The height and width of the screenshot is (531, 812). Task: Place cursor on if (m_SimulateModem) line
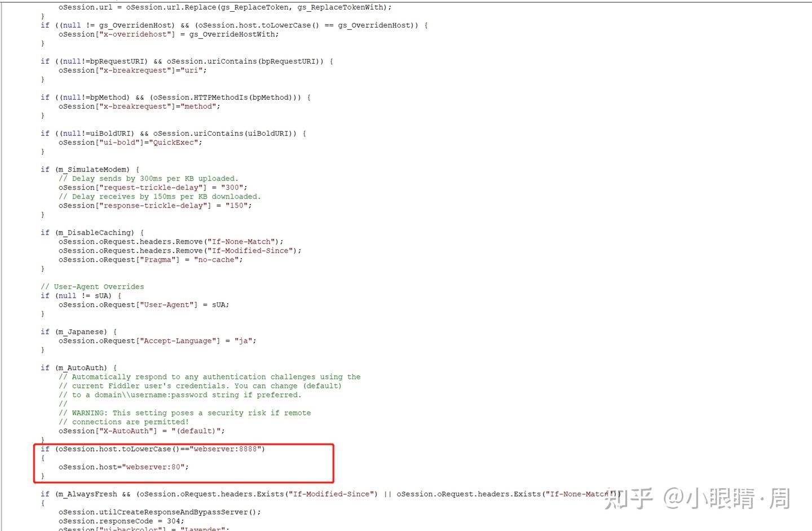tap(90, 170)
